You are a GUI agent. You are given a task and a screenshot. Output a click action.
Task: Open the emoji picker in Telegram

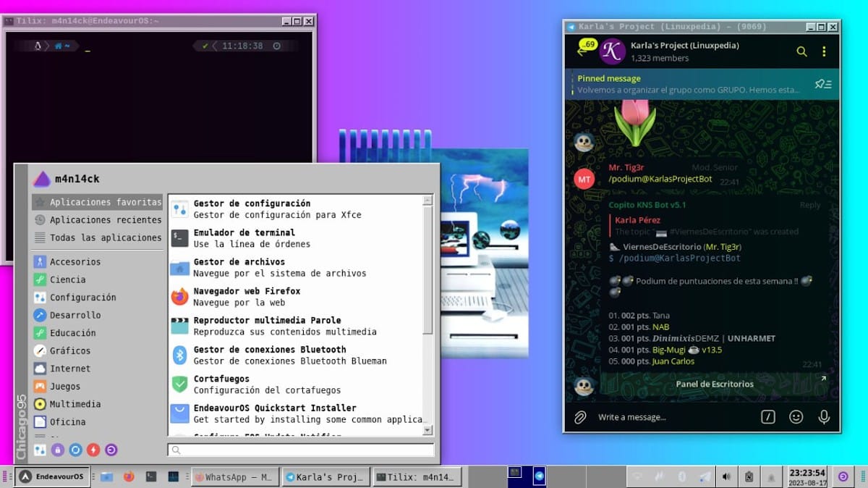796,417
